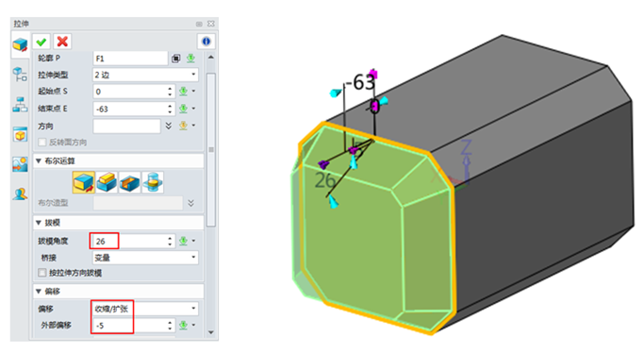Select the remove boolean operation icon
644x354 pixels.
pyautogui.click(x=130, y=182)
